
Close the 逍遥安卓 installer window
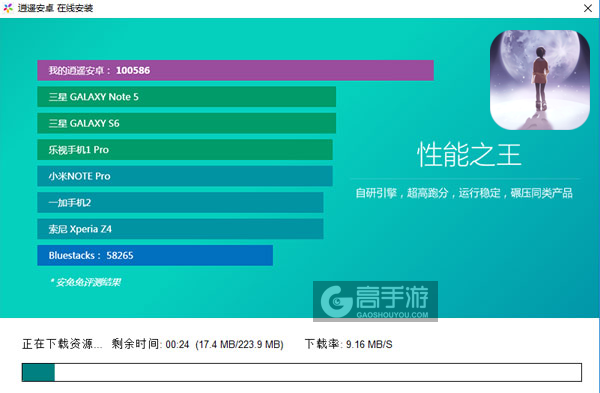588,8
